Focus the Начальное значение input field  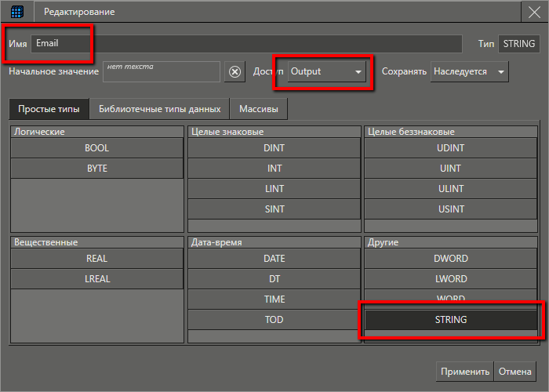[x=161, y=71]
